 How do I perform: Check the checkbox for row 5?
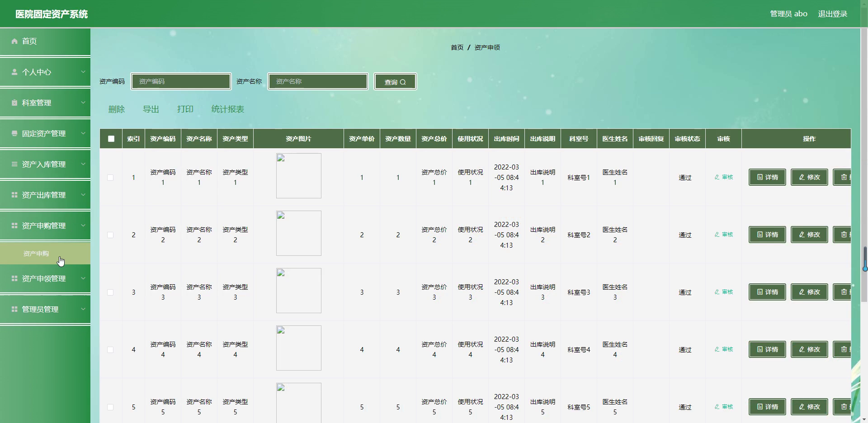tap(110, 407)
